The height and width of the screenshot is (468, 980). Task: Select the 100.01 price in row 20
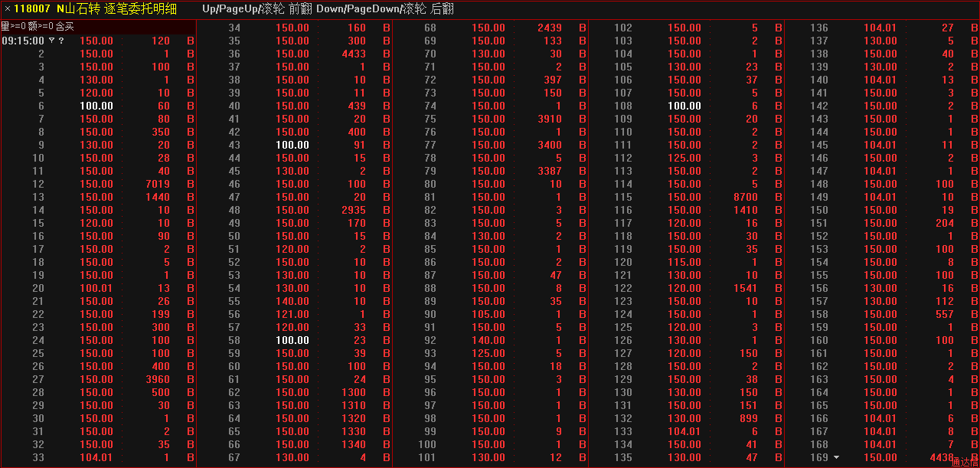click(x=96, y=288)
